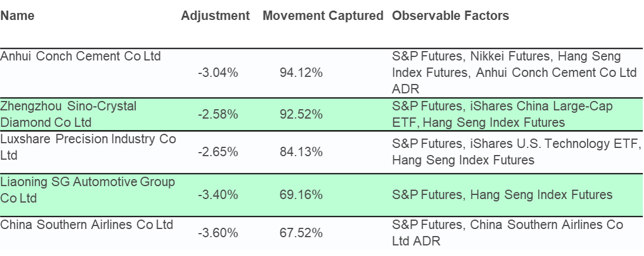The height and width of the screenshot is (256, 644).
Task: Click Zhengzhou Sino-Crystal Diamond Co Ltd name
Action: 68,114
